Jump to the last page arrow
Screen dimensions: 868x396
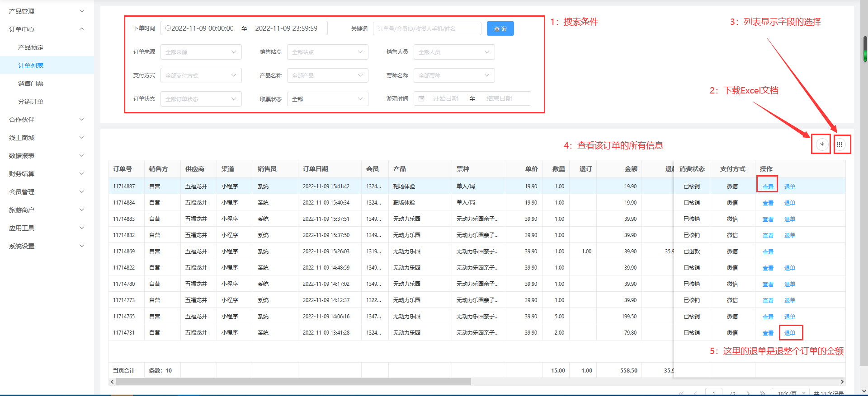(763, 393)
